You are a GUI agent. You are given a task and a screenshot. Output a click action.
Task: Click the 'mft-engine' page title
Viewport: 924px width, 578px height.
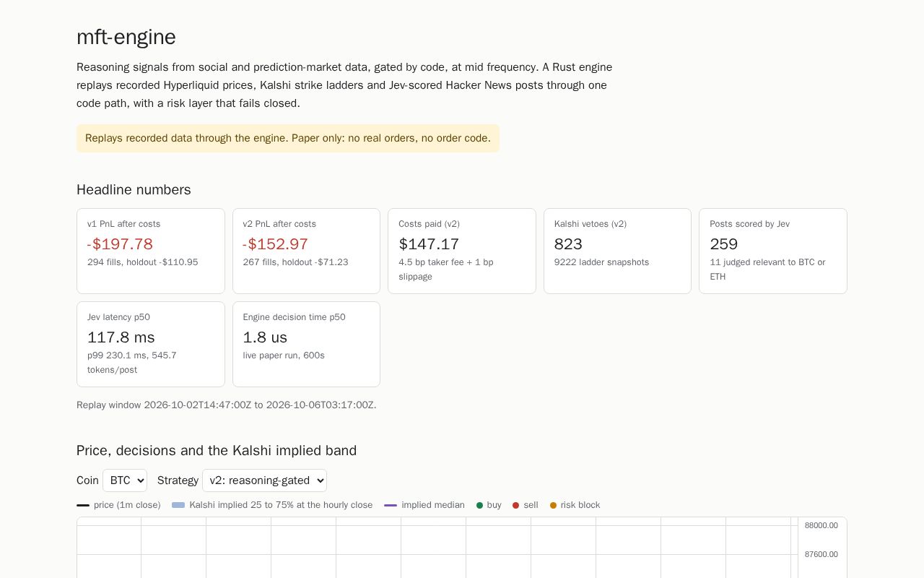click(126, 37)
